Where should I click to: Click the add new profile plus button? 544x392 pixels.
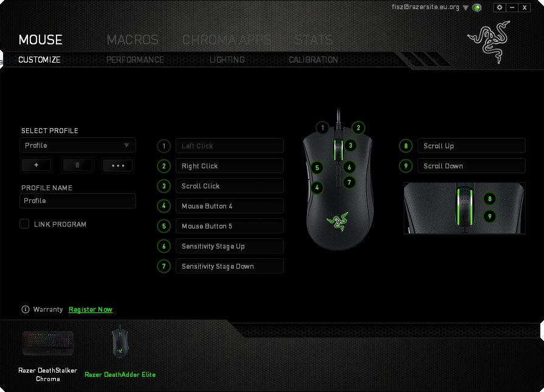coord(36,165)
